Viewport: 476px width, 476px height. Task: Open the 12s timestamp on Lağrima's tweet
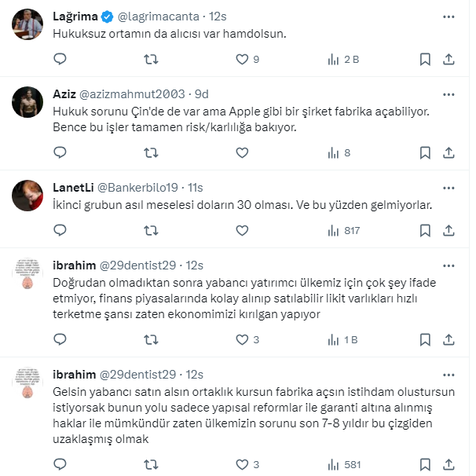click(x=218, y=16)
